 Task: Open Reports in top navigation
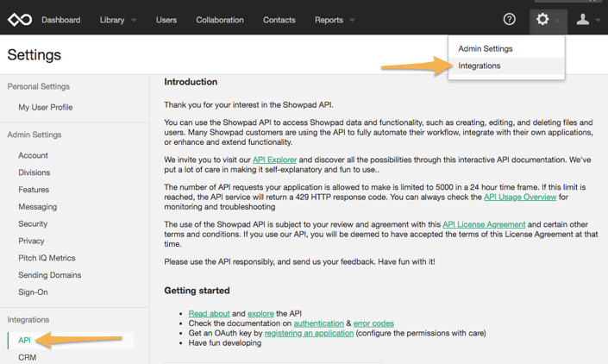coord(329,20)
